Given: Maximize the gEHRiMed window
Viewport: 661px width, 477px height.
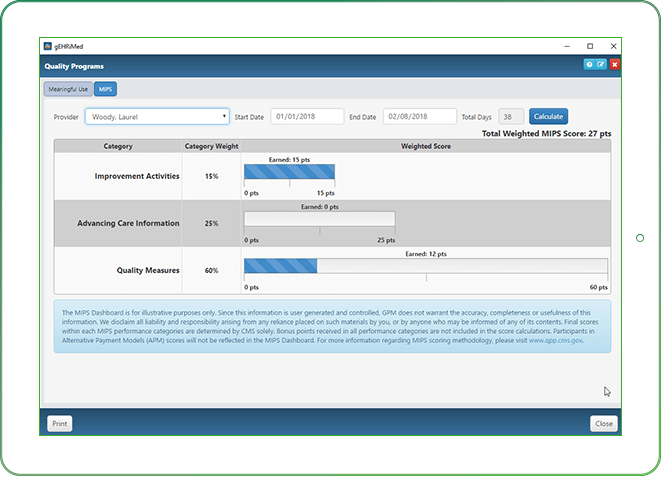Looking at the screenshot, I should click(590, 46).
